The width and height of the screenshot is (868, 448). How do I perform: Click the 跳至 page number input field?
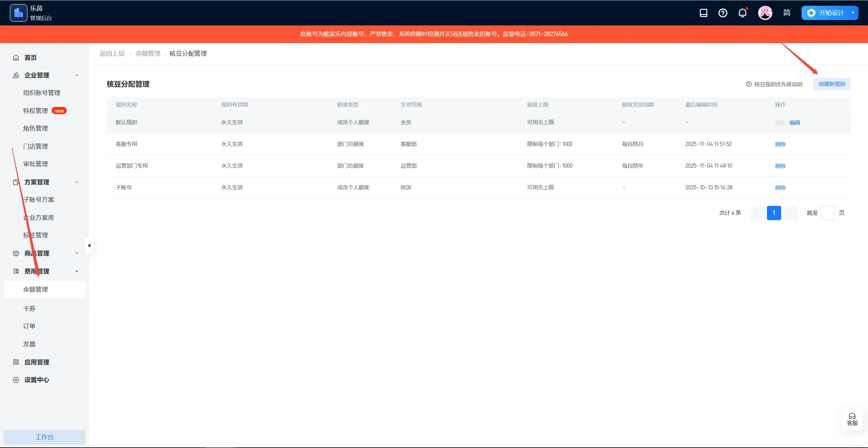pyautogui.click(x=828, y=213)
